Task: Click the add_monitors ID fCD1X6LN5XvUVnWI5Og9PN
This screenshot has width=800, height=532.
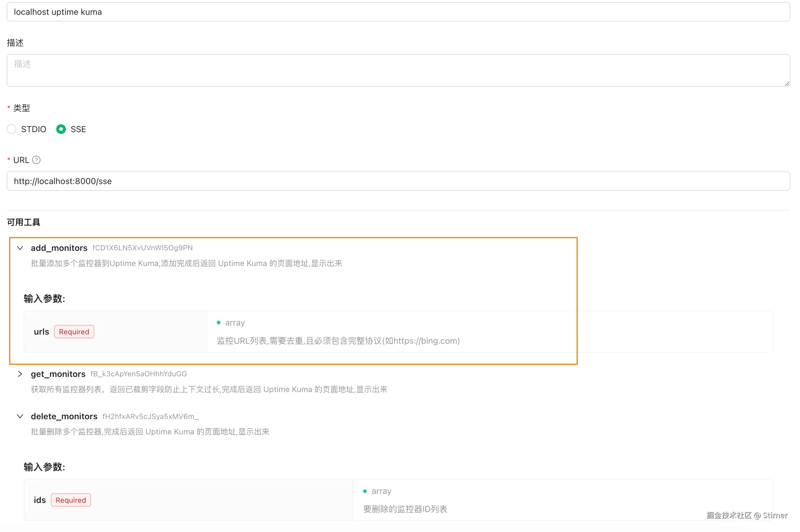Action: [x=142, y=248]
